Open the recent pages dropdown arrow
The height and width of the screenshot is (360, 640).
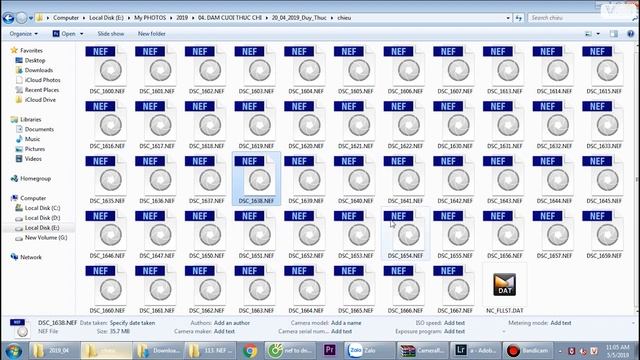tap(31, 18)
